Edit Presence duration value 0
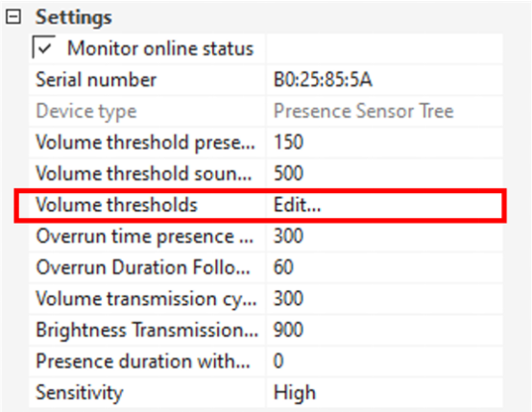The image size is (532, 412). [x=384, y=361]
